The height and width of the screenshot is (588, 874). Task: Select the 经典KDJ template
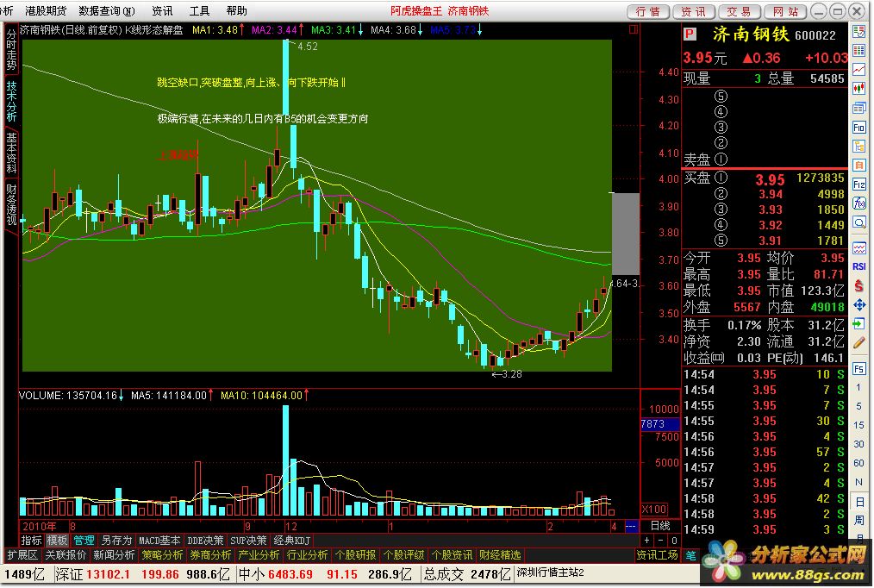coord(291,540)
